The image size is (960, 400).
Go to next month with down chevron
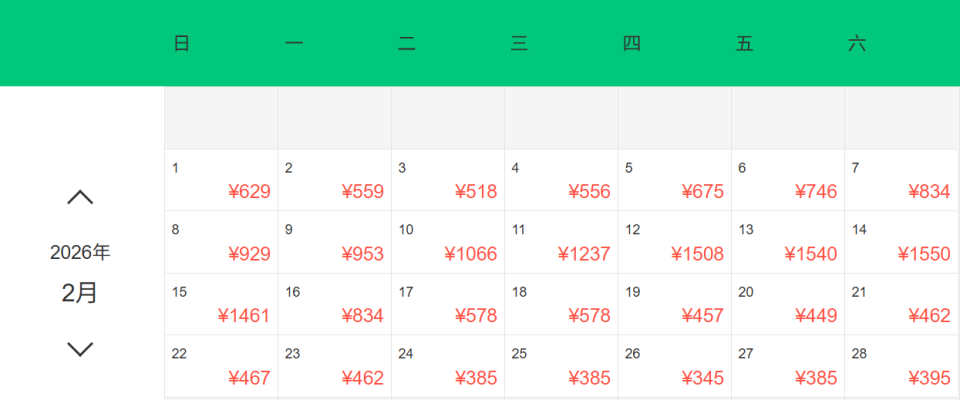[80, 349]
